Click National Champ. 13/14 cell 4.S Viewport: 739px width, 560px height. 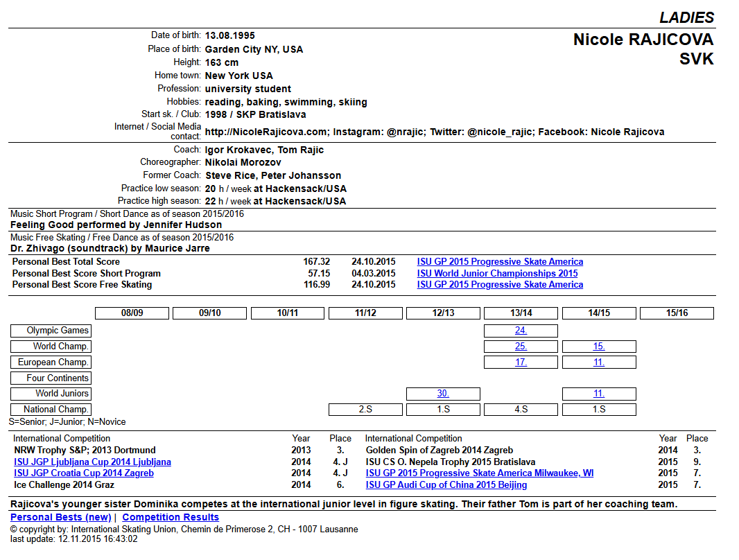click(x=521, y=410)
